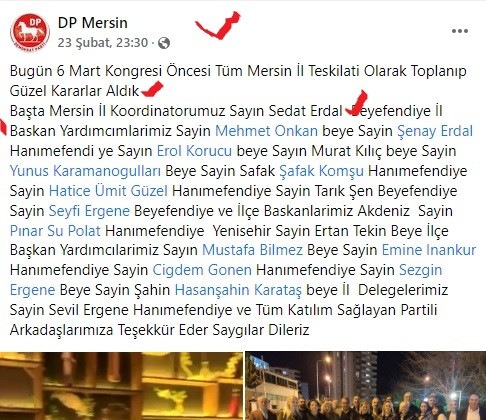
Task: Click the public globe privacy icon
Action: click(164, 43)
